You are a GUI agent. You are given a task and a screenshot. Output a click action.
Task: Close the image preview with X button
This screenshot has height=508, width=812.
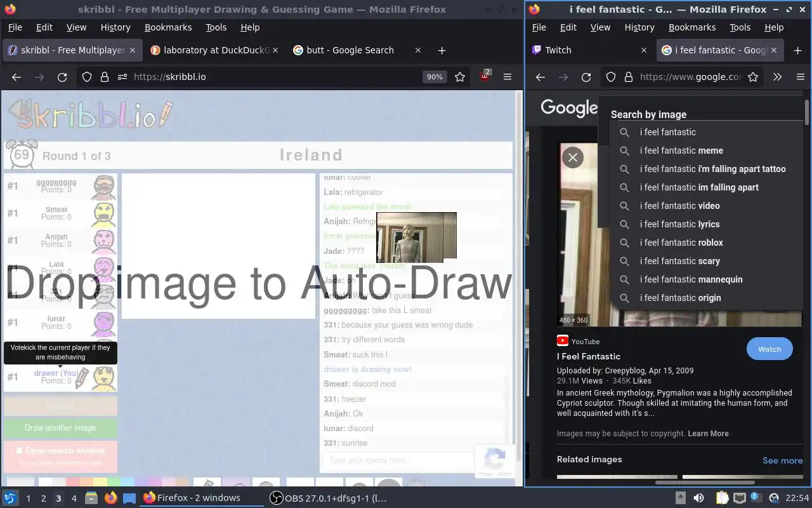pos(573,157)
